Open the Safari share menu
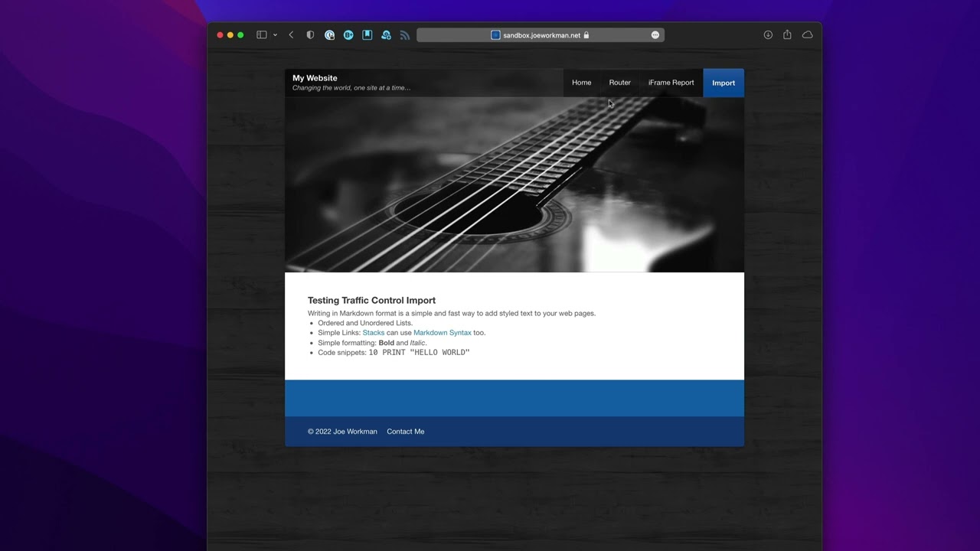 [x=787, y=34]
